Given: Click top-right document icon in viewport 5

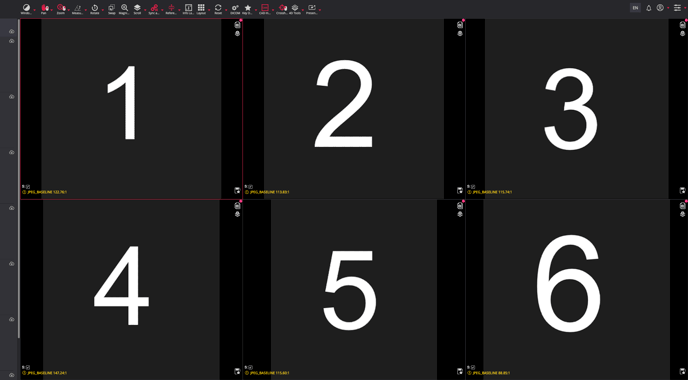Looking at the screenshot, I should pyautogui.click(x=460, y=206).
